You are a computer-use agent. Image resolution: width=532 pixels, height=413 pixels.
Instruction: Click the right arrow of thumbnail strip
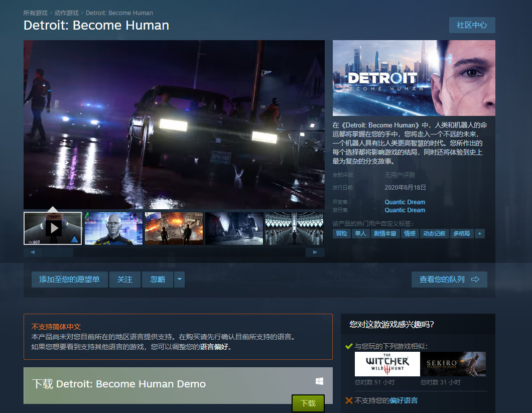315,252
